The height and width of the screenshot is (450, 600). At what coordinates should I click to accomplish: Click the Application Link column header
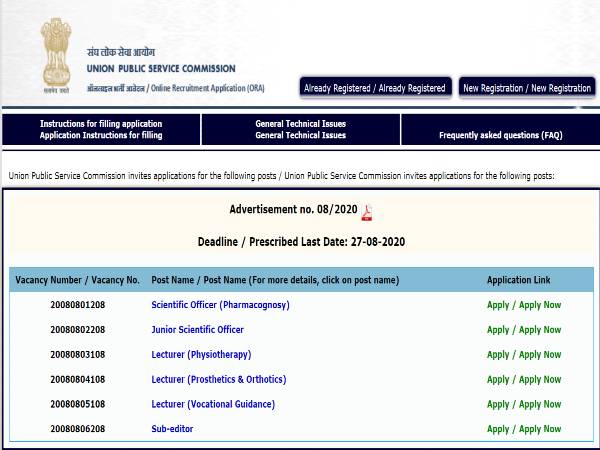[x=518, y=280]
